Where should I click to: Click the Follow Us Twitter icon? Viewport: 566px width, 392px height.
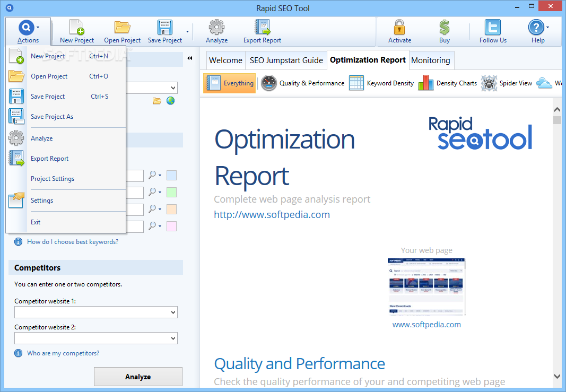coord(493,27)
